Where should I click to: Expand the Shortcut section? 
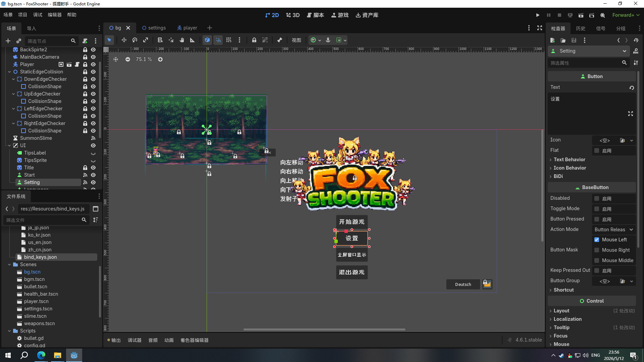coord(563,290)
